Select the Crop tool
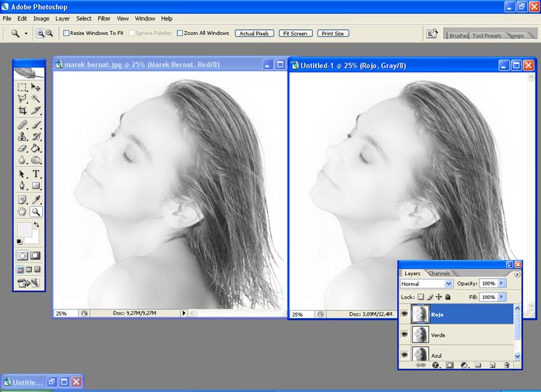This screenshot has width=541, height=392. pos(23,110)
